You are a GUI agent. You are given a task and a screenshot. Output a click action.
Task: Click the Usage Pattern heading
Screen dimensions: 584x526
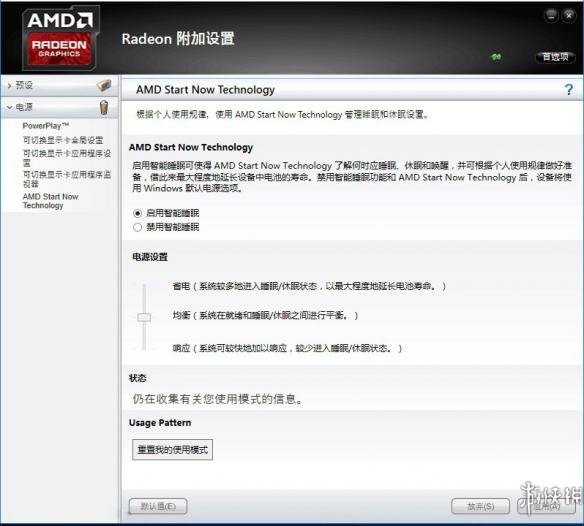click(x=160, y=423)
